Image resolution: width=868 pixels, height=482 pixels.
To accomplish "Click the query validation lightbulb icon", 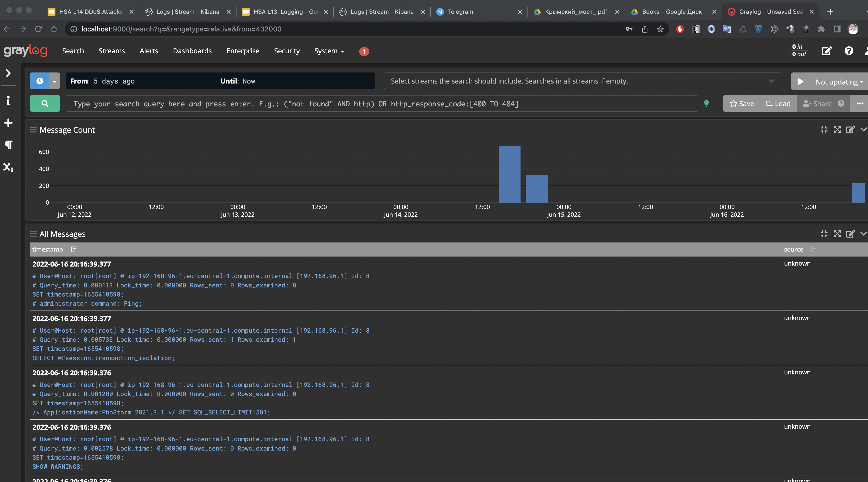I will [706, 104].
